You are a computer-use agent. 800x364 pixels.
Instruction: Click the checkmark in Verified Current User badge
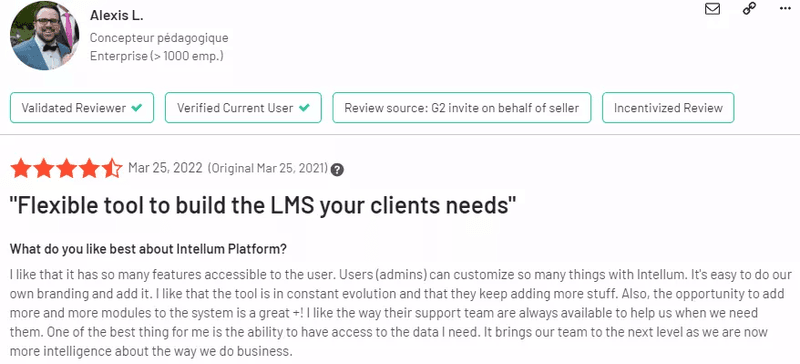(x=304, y=108)
